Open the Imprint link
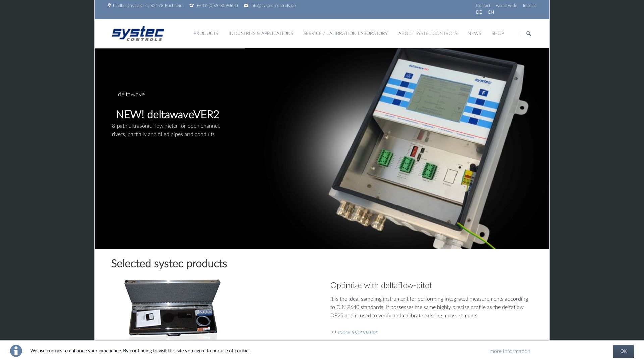Viewport: 644px width, 362px height. coord(529,6)
